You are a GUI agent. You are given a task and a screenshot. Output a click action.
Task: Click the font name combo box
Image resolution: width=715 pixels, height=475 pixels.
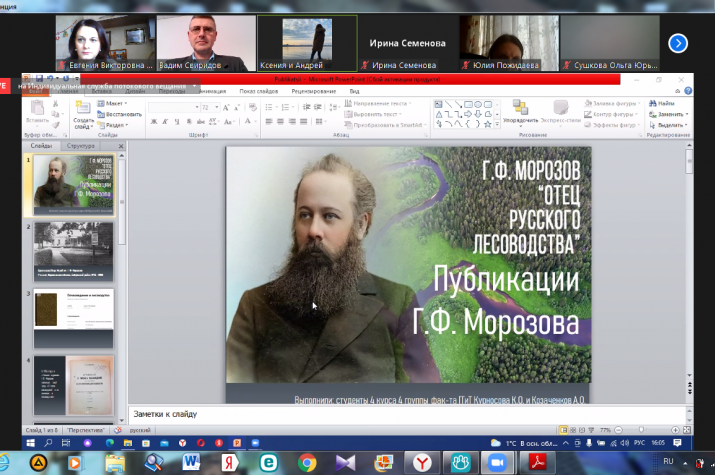[174, 108]
